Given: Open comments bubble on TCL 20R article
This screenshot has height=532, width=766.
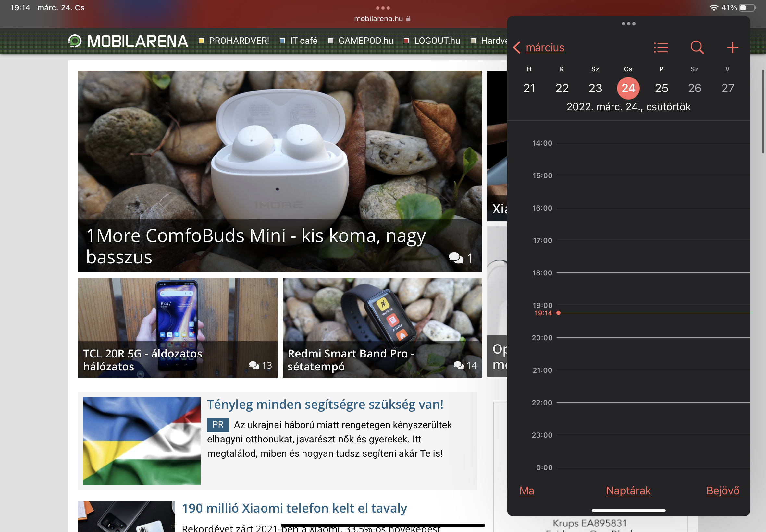Looking at the screenshot, I should [x=254, y=365].
